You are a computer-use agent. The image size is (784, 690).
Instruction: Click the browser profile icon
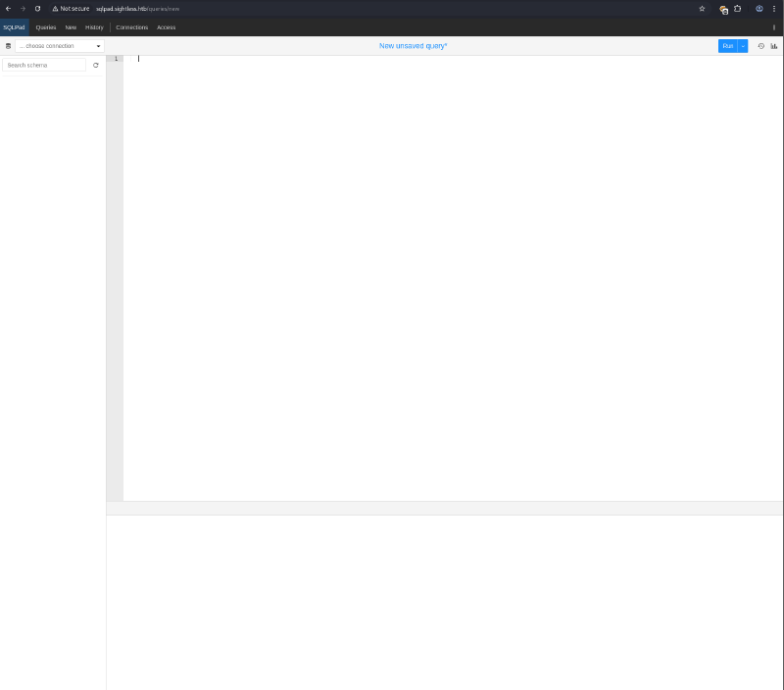point(759,8)
